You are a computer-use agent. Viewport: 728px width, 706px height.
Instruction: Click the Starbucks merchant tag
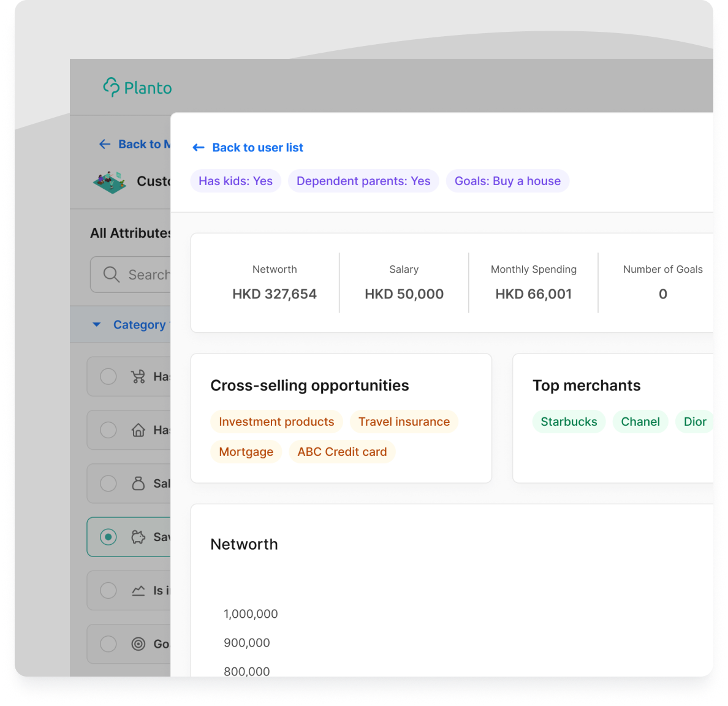click(569, 422)
